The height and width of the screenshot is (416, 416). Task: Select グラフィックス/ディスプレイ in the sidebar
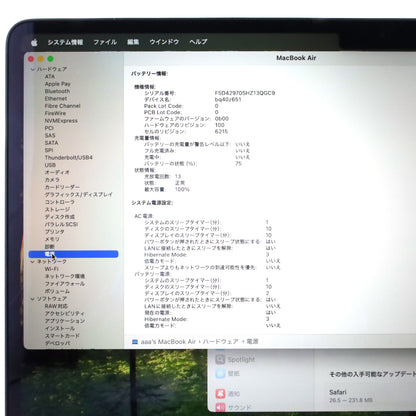[x=79, y=194]
